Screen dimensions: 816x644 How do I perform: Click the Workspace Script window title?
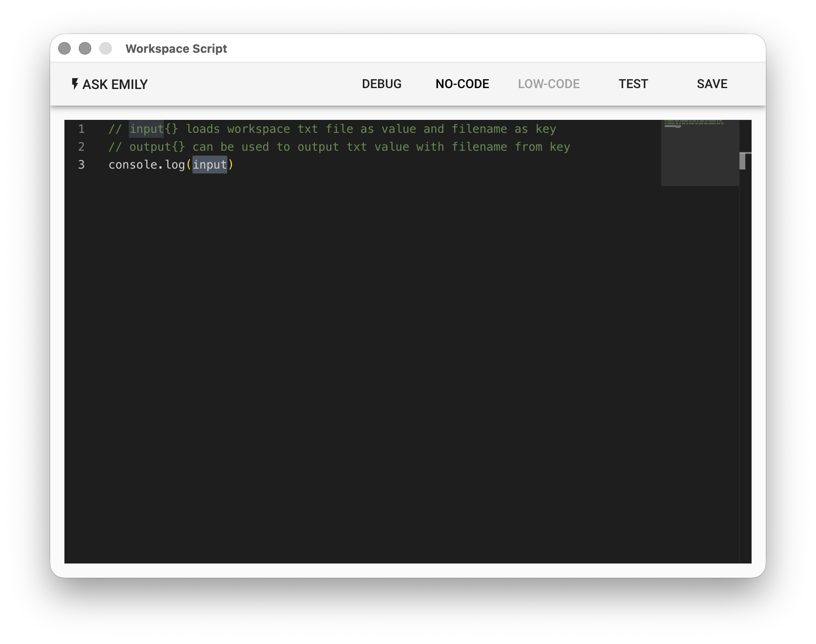coord(176,48)
